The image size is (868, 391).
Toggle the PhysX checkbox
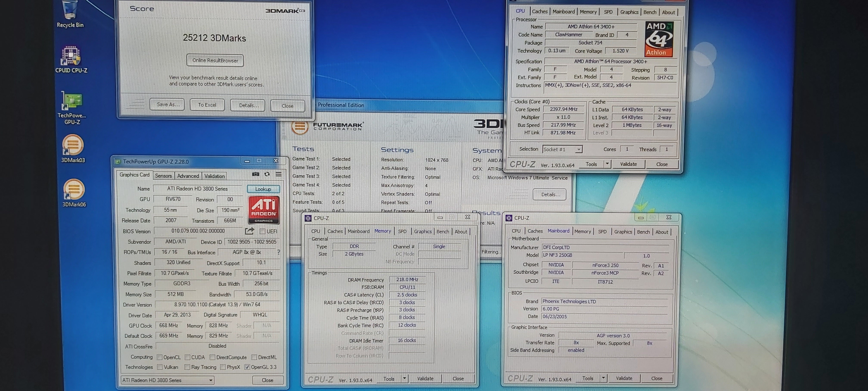[222, 367]
